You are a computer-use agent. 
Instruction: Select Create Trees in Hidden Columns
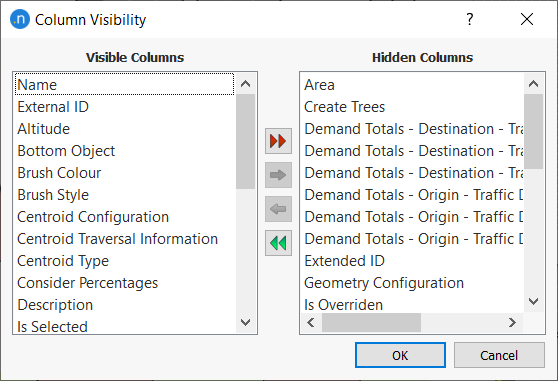tap(413, 107)
